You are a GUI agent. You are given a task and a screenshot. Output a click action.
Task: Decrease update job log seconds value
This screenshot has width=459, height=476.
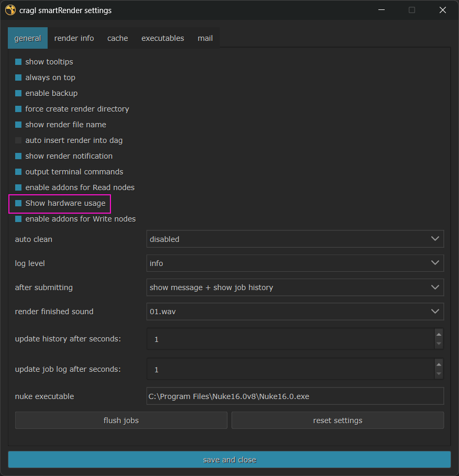pyautogui.click(x=439, y=374)
